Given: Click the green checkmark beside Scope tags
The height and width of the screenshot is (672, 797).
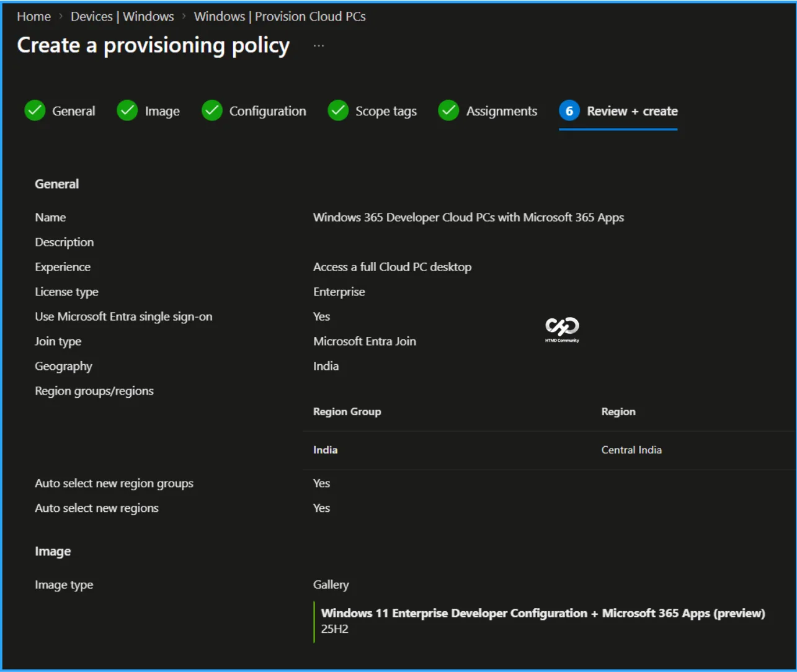Looking at the screenshot, I should (338, 110).
